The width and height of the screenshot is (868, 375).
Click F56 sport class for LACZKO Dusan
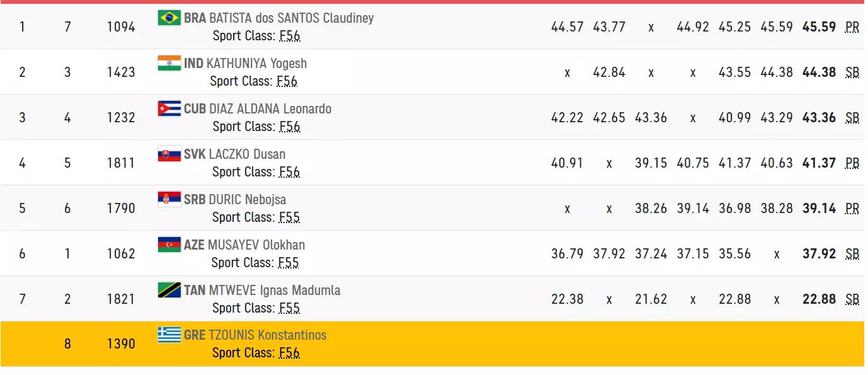point(289,172)
